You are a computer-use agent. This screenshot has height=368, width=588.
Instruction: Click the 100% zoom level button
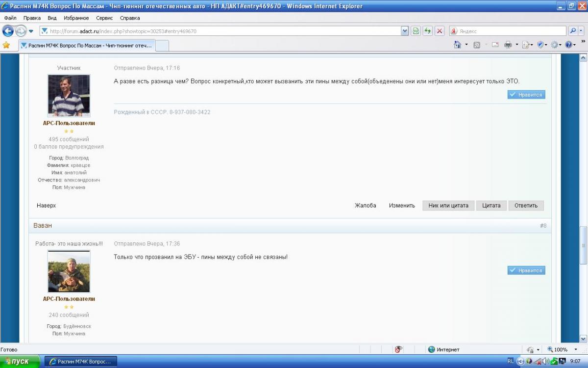(558, 349)
